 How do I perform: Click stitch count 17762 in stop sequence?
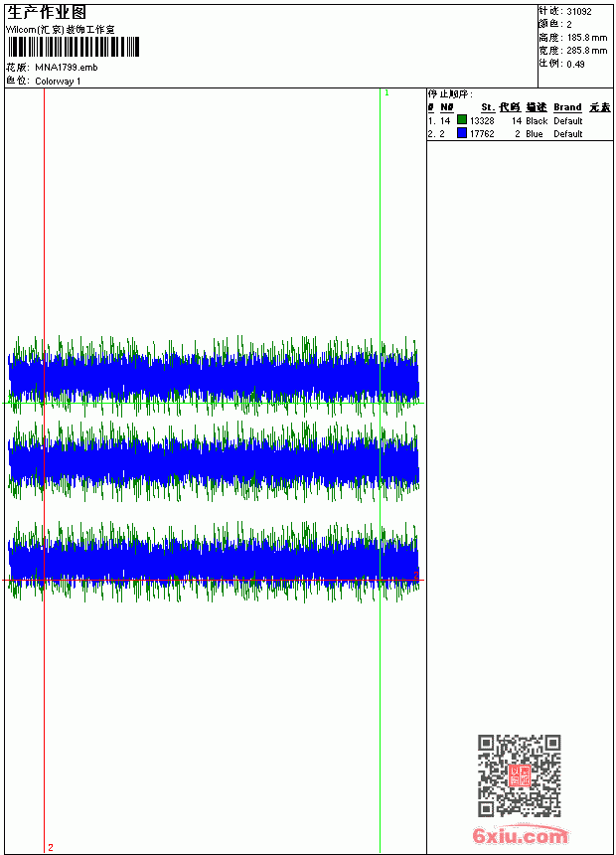tap(482, 134)
